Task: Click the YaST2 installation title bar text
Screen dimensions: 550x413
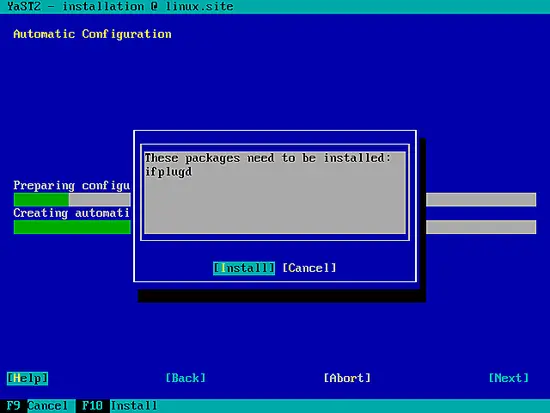Action: pos(120,7)
